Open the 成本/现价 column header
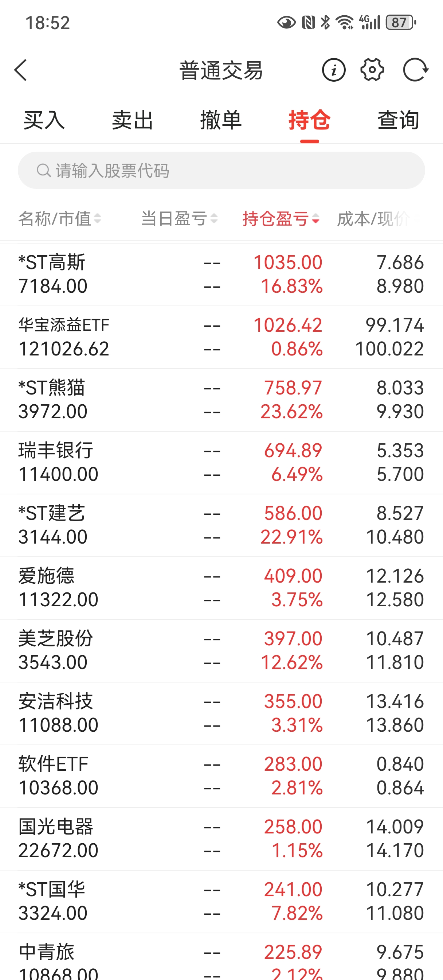This screenshot has width=443, height=980. [x=375, y=219]
